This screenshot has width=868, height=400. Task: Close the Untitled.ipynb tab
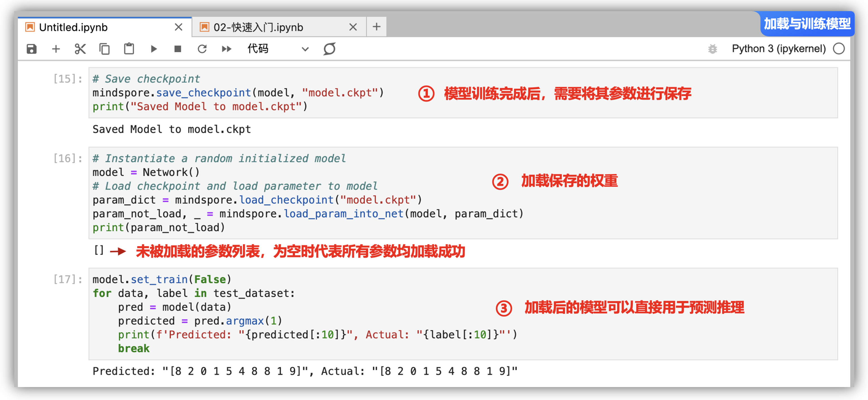(x=179, y=27)
